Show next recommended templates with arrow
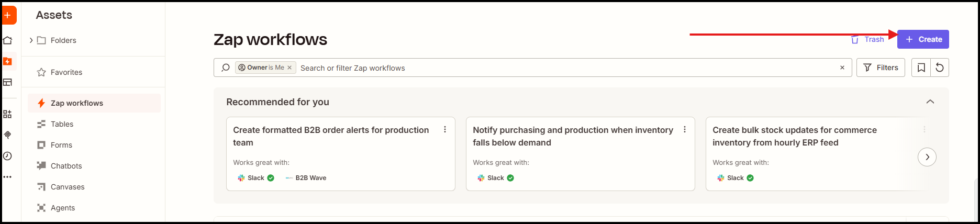The width and height of the screenshot is (980, 224). 927,157
